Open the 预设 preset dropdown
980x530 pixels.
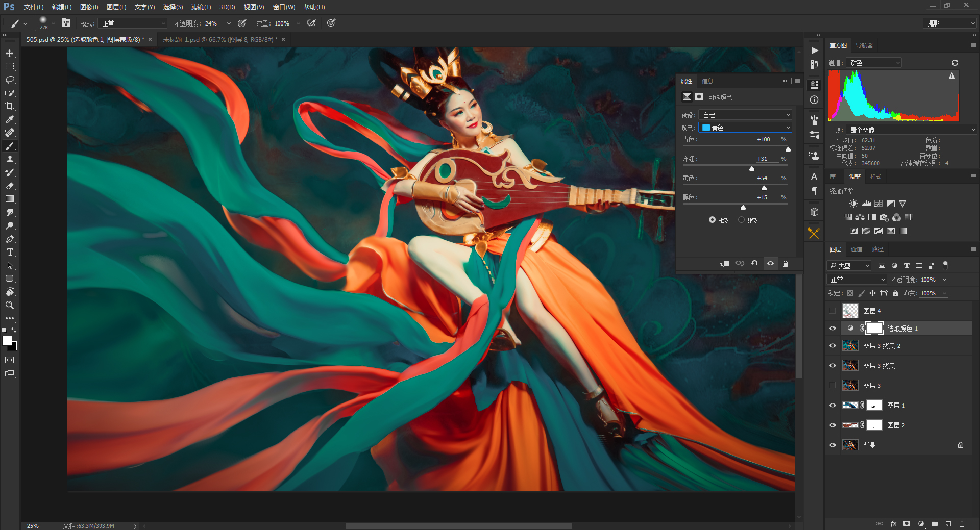[x=745, y=115]
